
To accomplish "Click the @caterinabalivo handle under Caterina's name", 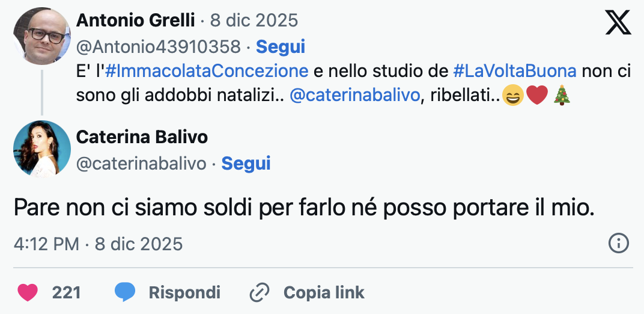I will (x=141, y=163).
